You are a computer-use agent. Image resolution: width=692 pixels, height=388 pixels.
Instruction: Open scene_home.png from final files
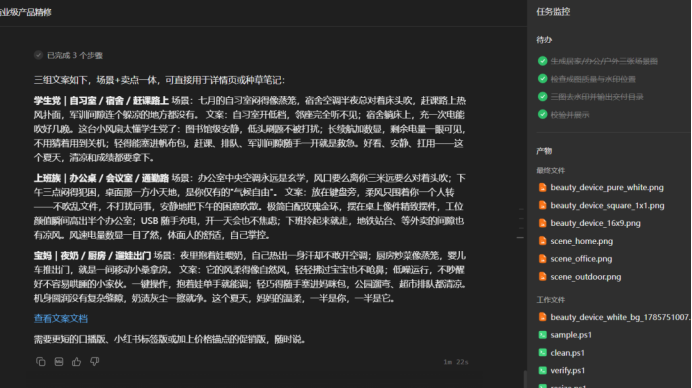581,241
